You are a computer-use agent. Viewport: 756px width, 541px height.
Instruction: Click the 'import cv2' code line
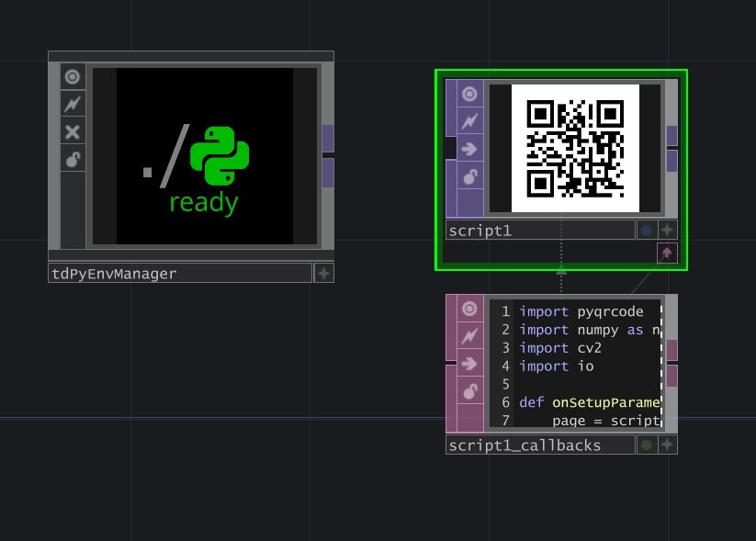click(560, 348)
